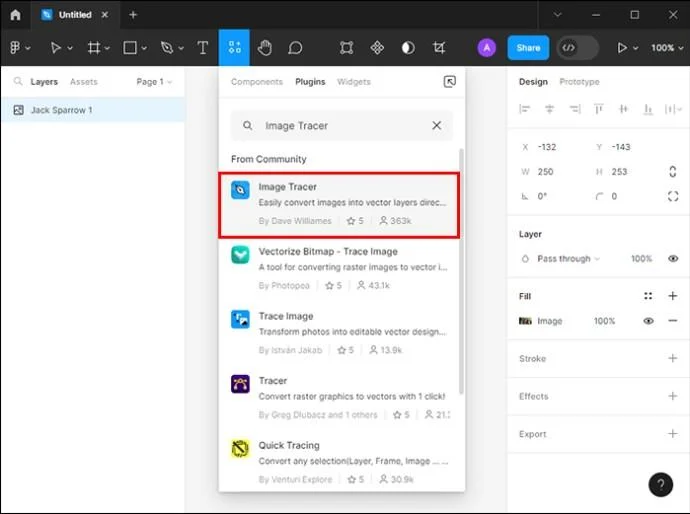Screen dimensions: 690x514
Task: Switch to the Plugins tab
Action: coord(310,81)
